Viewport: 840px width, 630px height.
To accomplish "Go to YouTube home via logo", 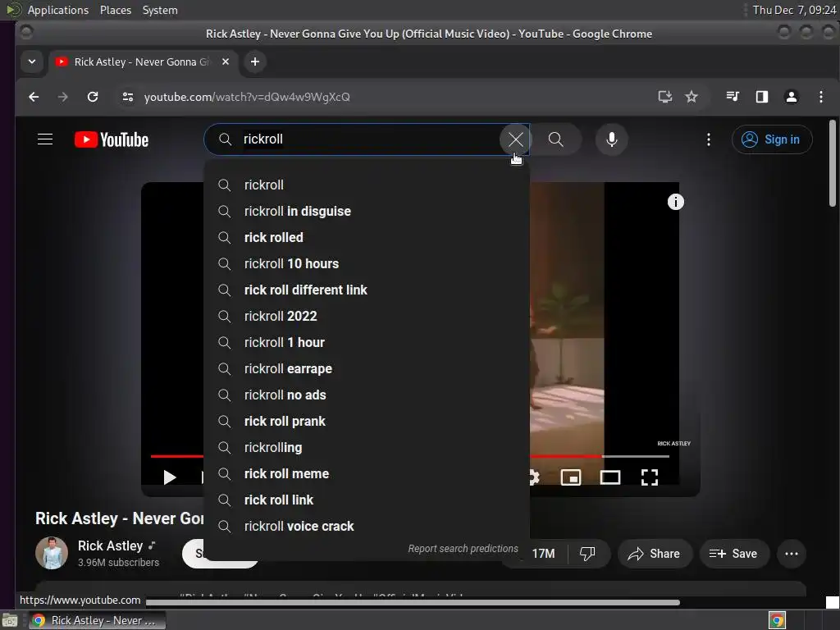I will [112, 139].
